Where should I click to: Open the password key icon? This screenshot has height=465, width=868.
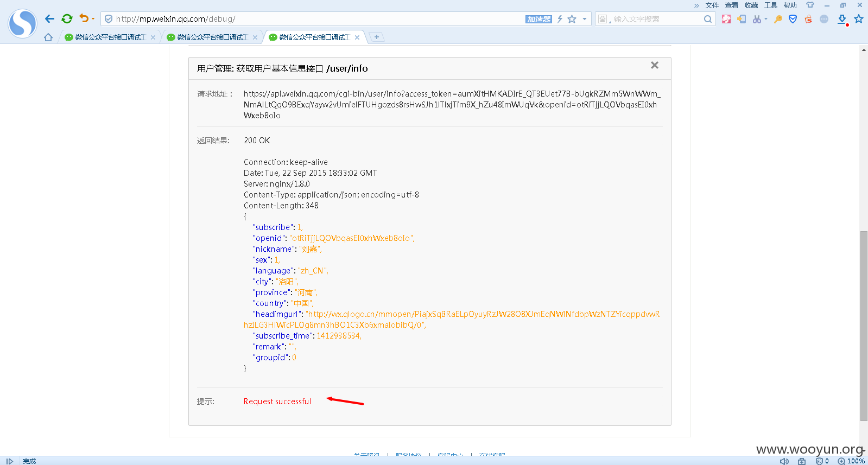(x=778, y=19)
